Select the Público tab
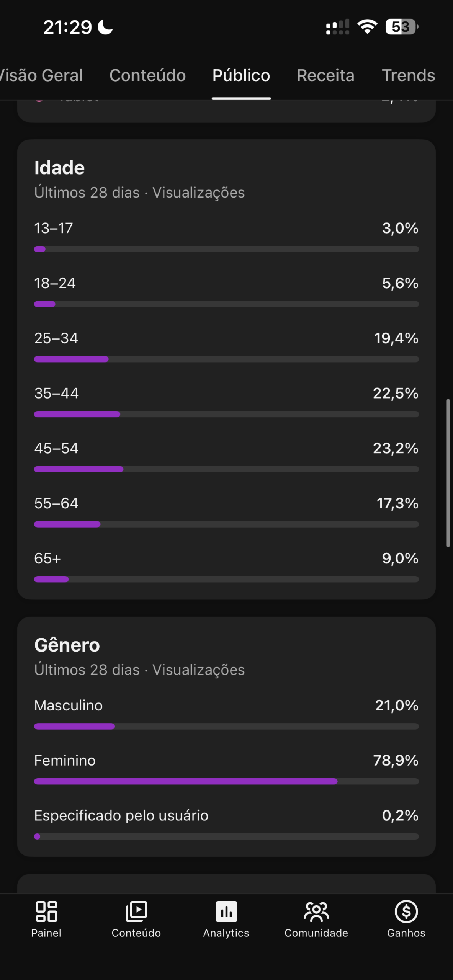 241,75
